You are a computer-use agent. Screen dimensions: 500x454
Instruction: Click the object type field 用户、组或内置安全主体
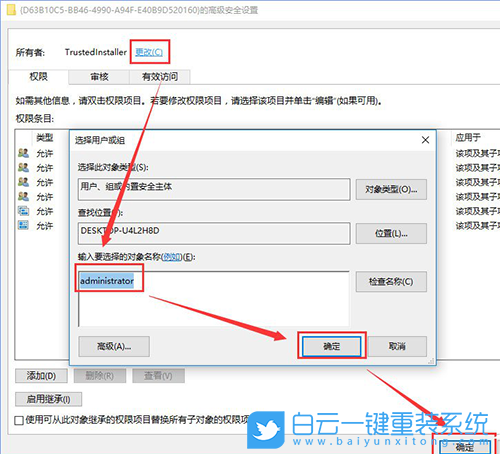214,189
